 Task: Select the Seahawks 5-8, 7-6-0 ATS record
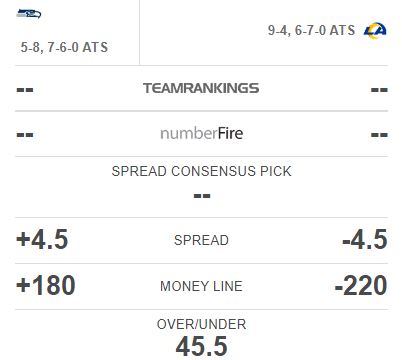pyautogui.click(x=64, y=47)
